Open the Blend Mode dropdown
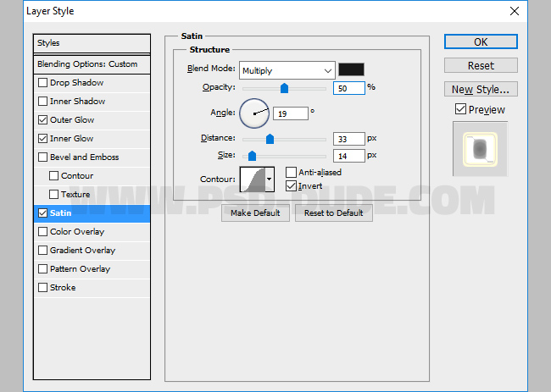This screenshot has width=551, height=392. tap(287, 70)
